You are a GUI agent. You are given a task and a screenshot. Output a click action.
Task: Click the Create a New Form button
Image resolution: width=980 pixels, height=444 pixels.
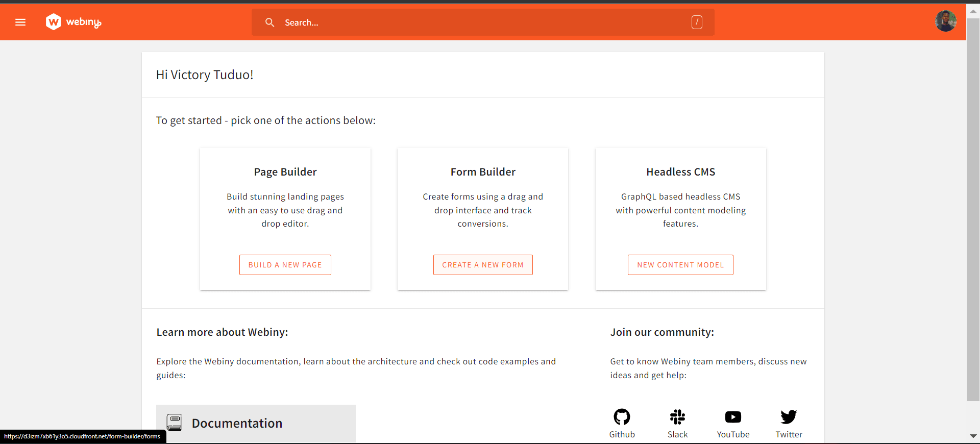pos(483,265)
